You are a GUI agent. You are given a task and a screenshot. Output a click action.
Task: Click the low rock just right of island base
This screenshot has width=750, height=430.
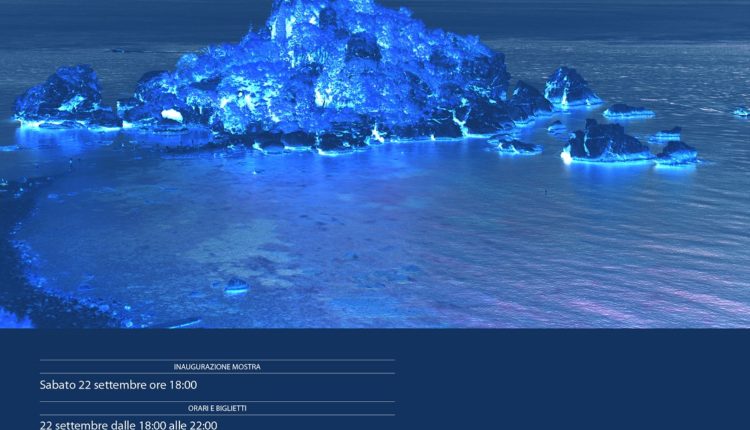pos(513,146)
